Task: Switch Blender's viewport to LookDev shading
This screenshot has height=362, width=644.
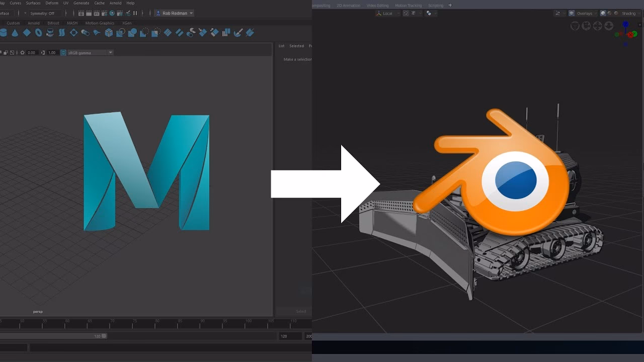Action: tap(609, 13)
